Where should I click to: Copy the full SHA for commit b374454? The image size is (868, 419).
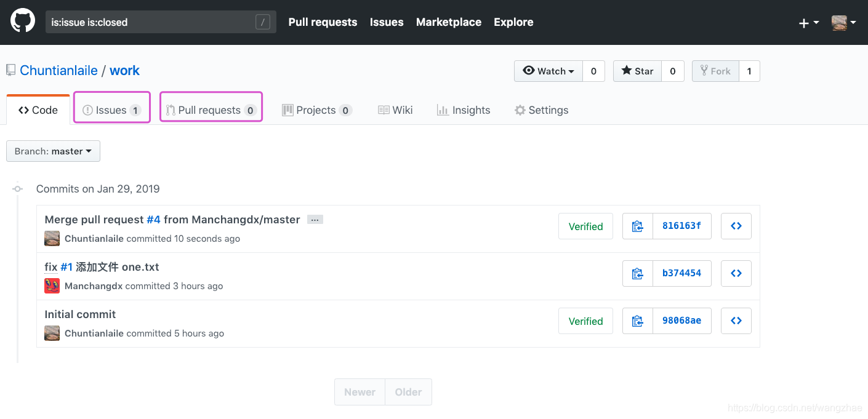tap(638, 273)
